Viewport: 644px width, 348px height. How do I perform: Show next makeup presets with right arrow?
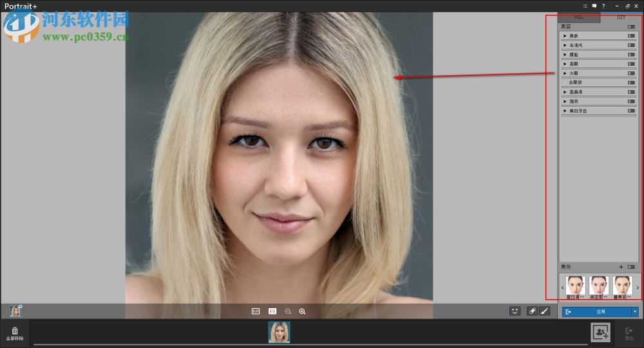pyautogui.click(x=638, y=288)
